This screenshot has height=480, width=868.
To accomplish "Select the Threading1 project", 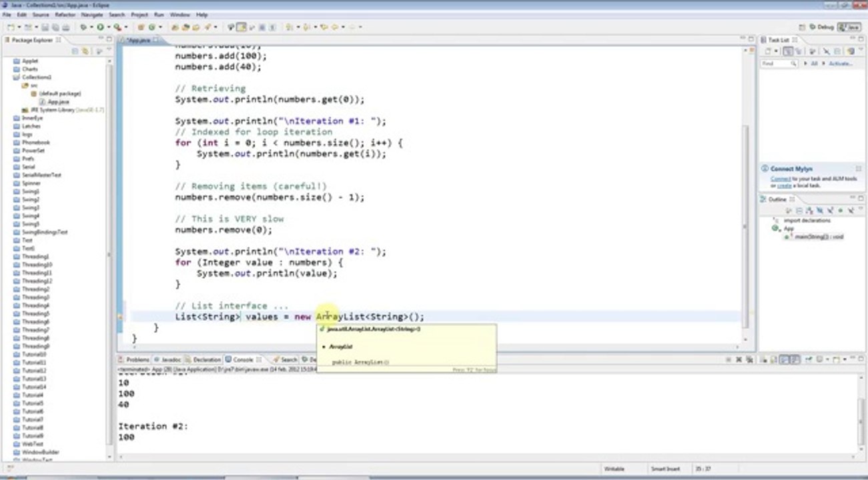I will click(35, 257).
